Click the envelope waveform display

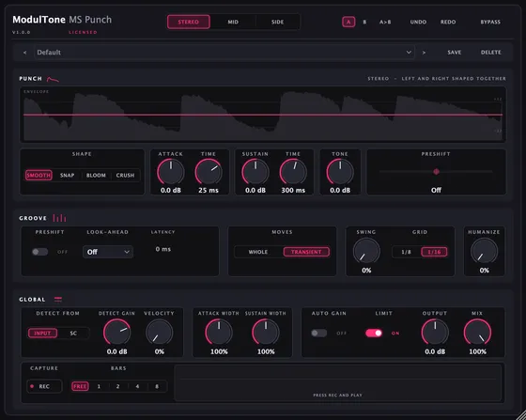pos(263,115)
